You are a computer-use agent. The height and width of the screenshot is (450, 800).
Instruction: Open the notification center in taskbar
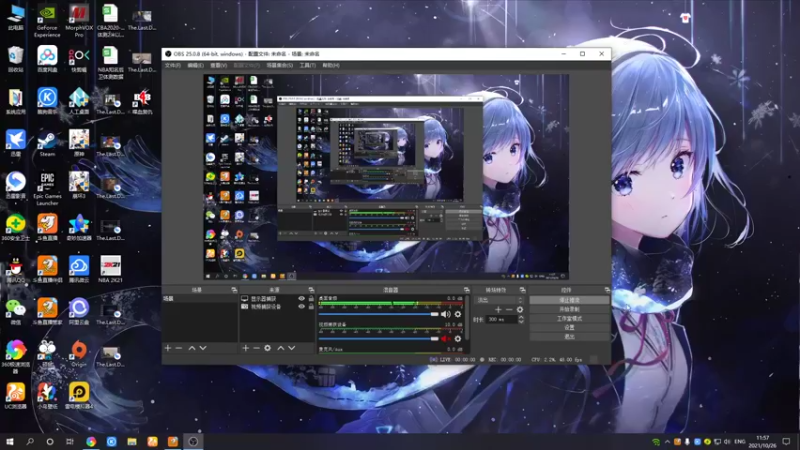pyautogui.click(x=786, y=441)
